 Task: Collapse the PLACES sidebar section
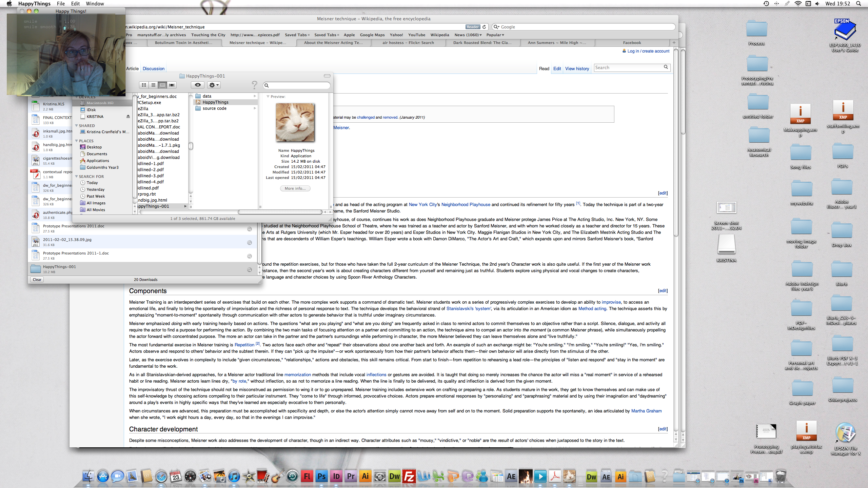77,141
